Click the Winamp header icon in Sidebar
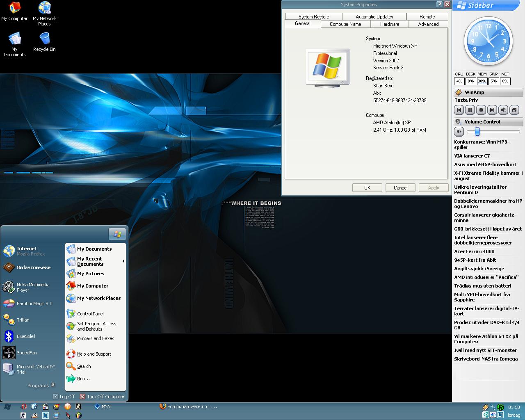The width and height of the screenshot is (525, 420). [459, 92]
